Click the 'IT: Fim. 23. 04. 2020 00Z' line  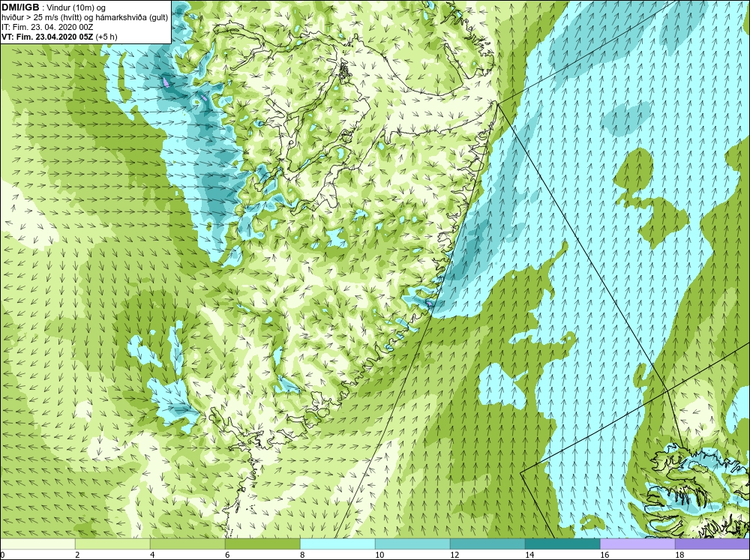[47, 27]
